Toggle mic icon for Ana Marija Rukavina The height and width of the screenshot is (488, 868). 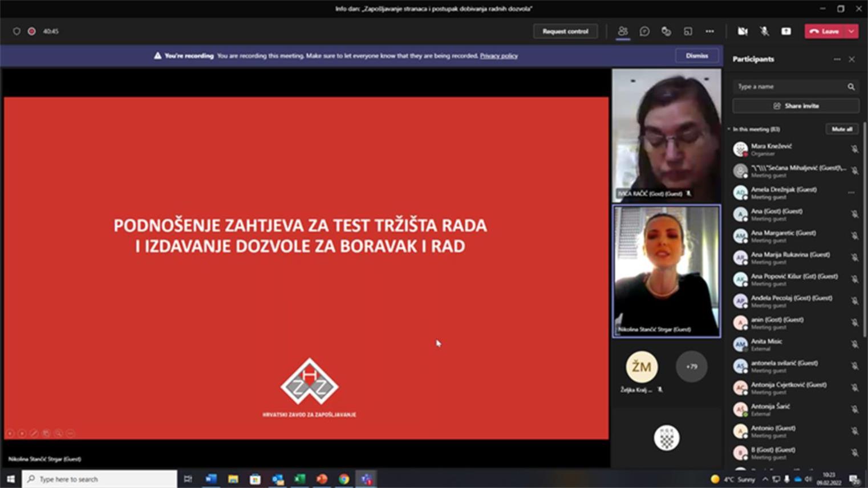point(854,258)
